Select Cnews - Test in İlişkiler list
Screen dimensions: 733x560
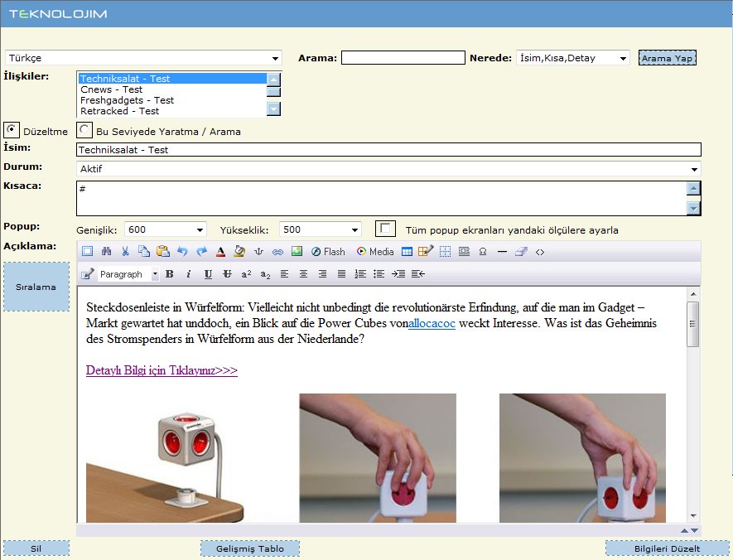172,89
